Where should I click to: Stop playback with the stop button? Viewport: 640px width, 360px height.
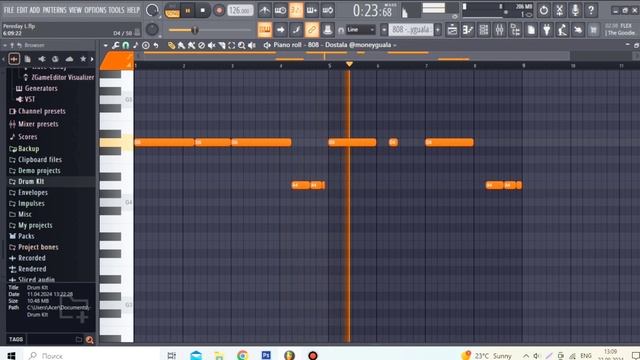click(x=202, y=11)
